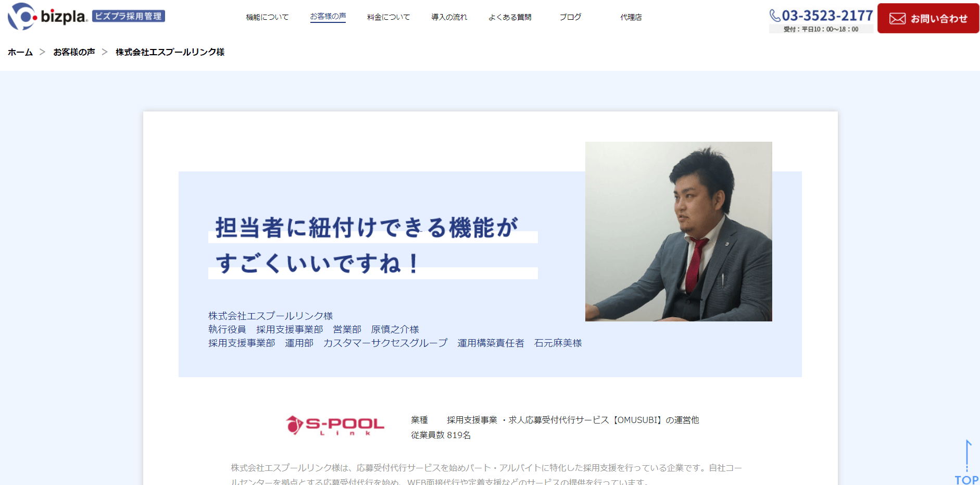Image resolution: width=980 pixels, height=485 pixels.
Task: Click the bizpla circular logo icon
Action: (22, 16)
